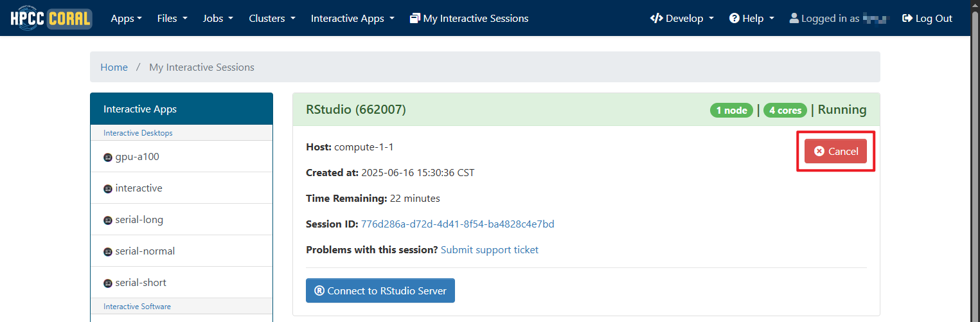Click the Help question mark icon
Screen dimensions: 980x322
click(735, 19)
